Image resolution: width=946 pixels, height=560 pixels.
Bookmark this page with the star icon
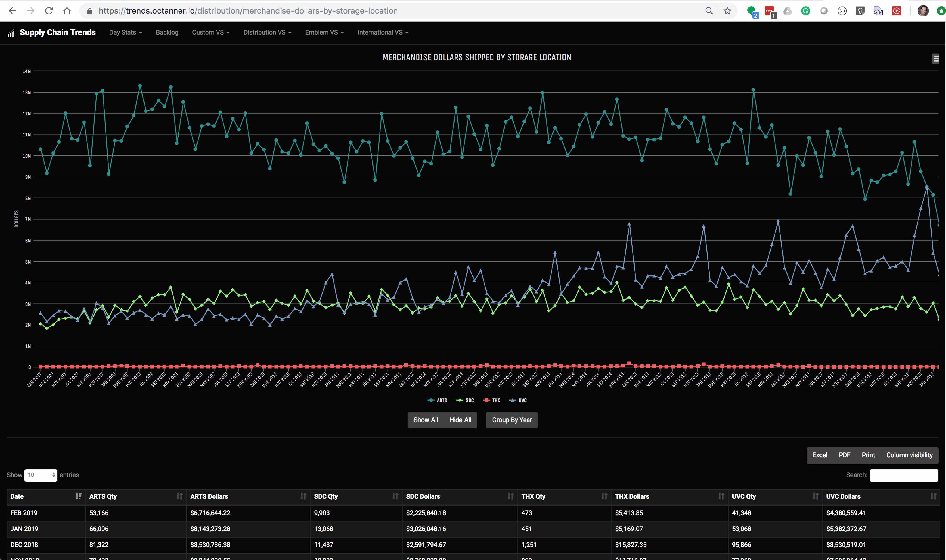coord(727,11)
